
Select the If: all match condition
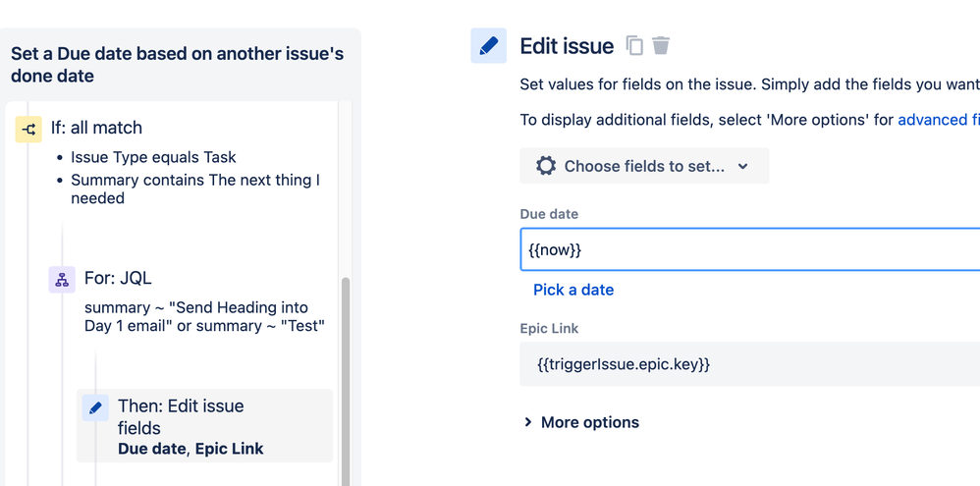click(x=96, y=128)
